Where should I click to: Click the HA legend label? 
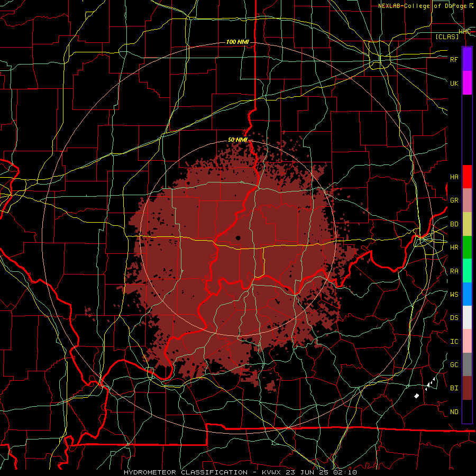[x=454, y=177]
